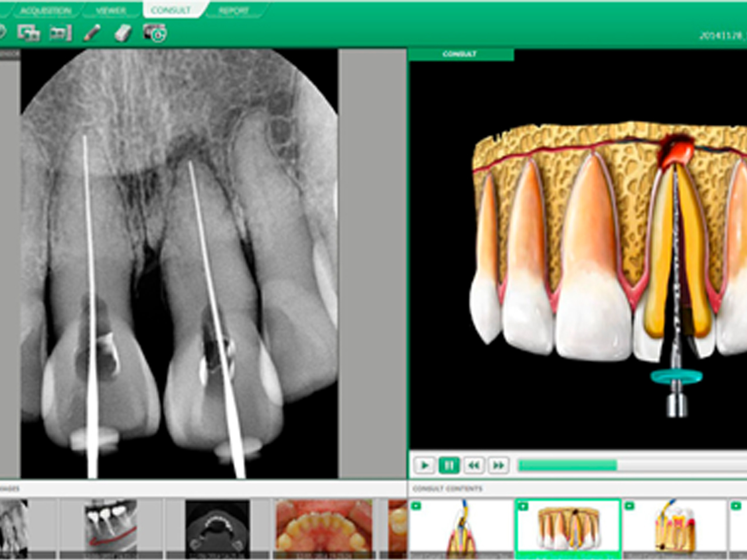Go to the Report tab

(233, 10)
